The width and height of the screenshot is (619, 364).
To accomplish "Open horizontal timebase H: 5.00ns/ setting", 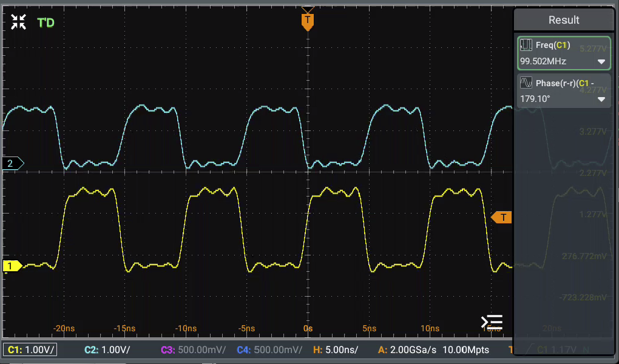I will pos(335,349).
